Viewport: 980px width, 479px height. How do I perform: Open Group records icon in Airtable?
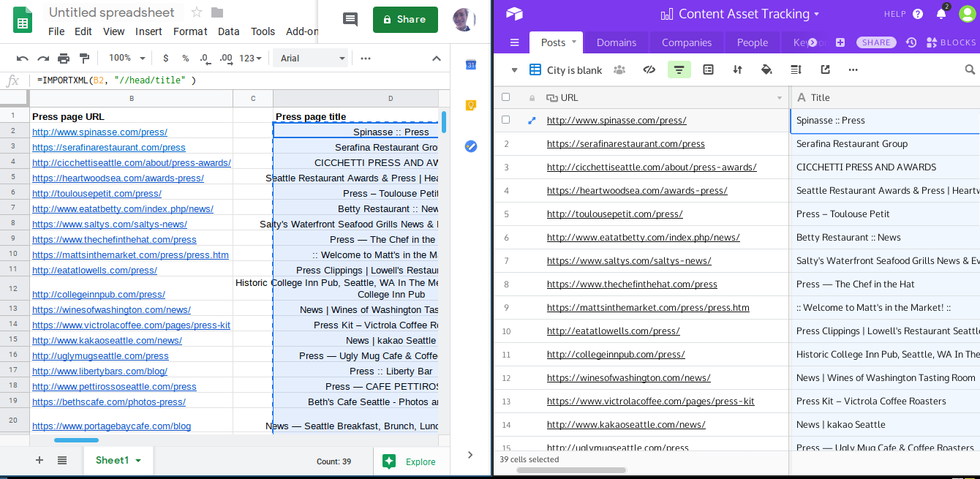coord(708,70)
